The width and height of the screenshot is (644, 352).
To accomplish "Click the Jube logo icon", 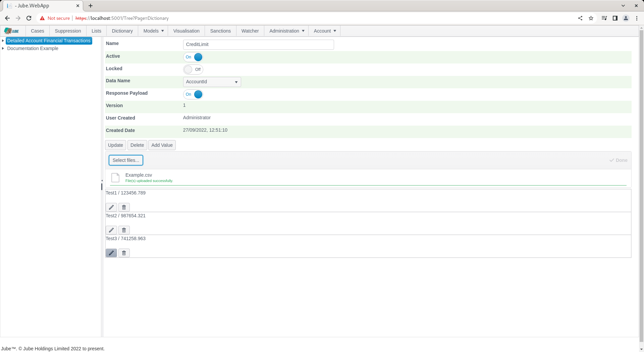I will 12,31.
